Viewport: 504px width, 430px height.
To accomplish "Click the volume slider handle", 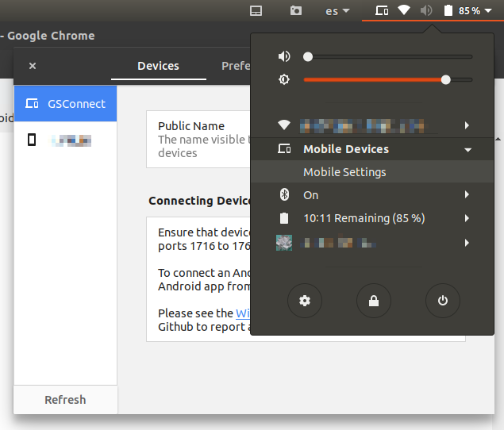I will click(x=308, y=57).
